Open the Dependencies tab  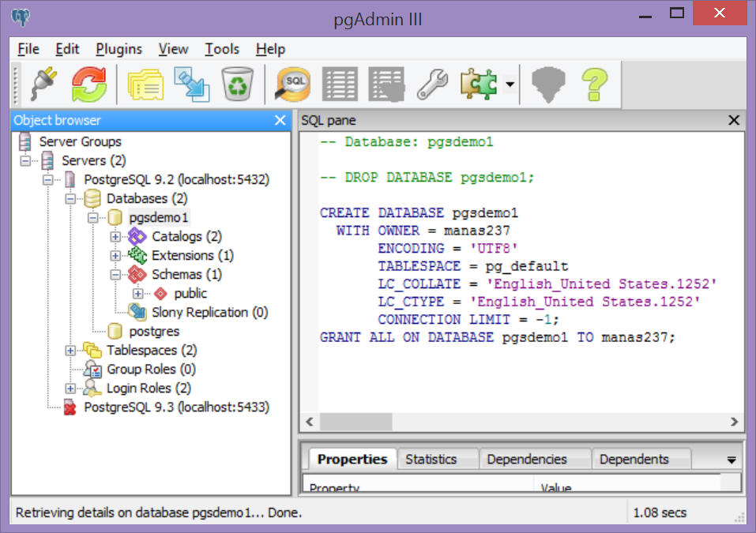(526, 459)
